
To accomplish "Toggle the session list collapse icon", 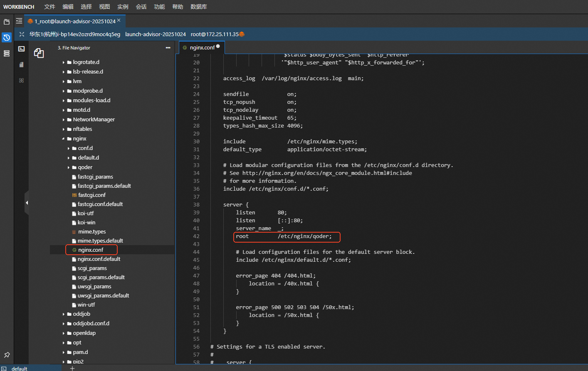I will [19, 21].
